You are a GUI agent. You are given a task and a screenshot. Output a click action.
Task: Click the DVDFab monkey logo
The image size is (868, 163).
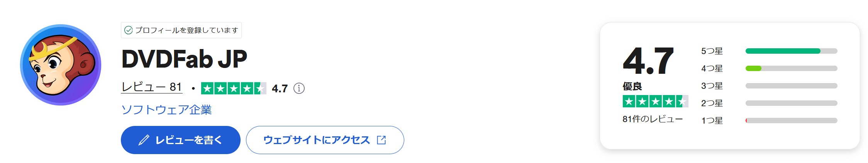pyautogui.click(x=61, y=65)
